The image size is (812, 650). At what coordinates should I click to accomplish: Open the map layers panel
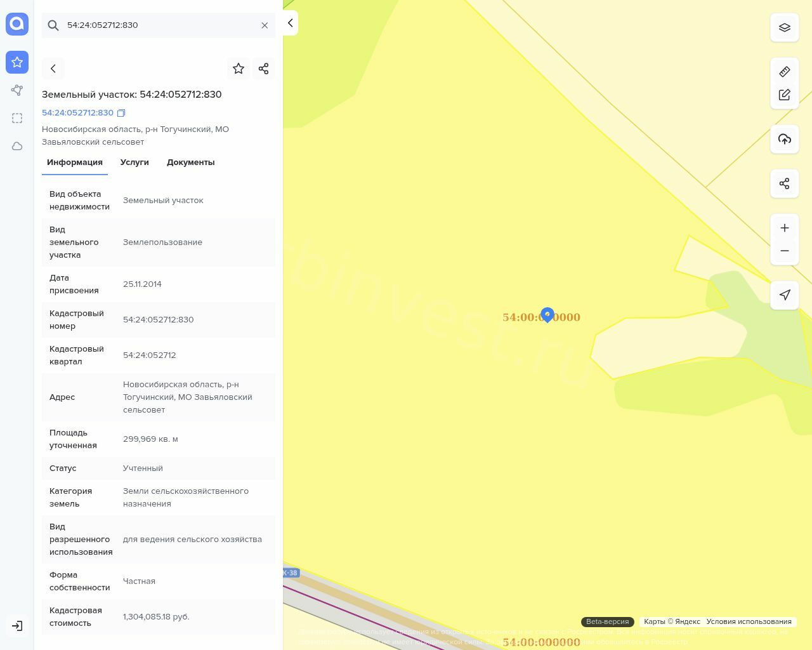point(785,27)
